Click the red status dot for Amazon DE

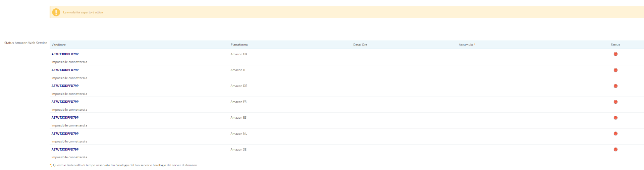click(x=615, y=86)
